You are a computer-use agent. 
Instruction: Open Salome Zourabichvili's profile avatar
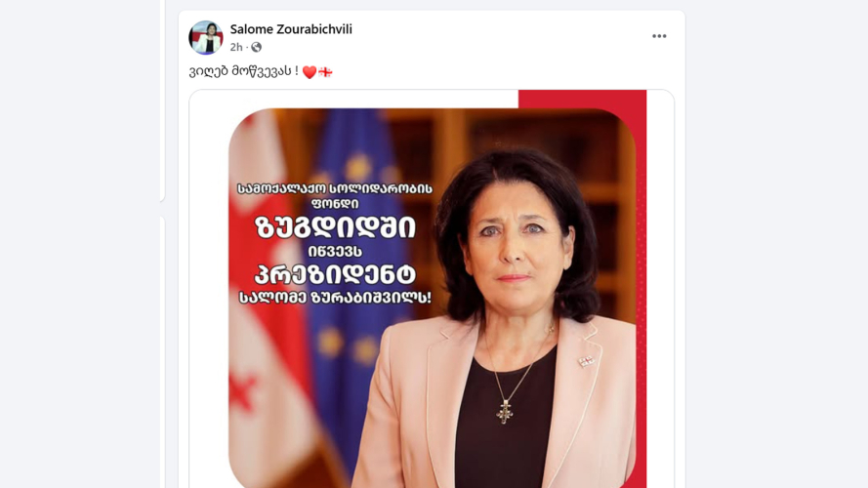click(205, 38)
